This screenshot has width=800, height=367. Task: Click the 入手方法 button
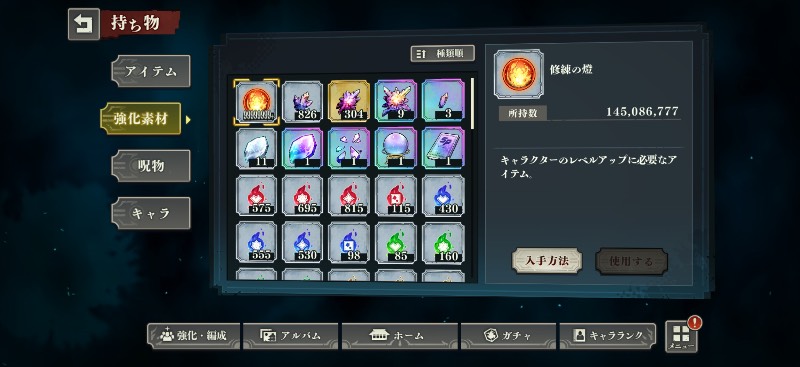(547, 261)
